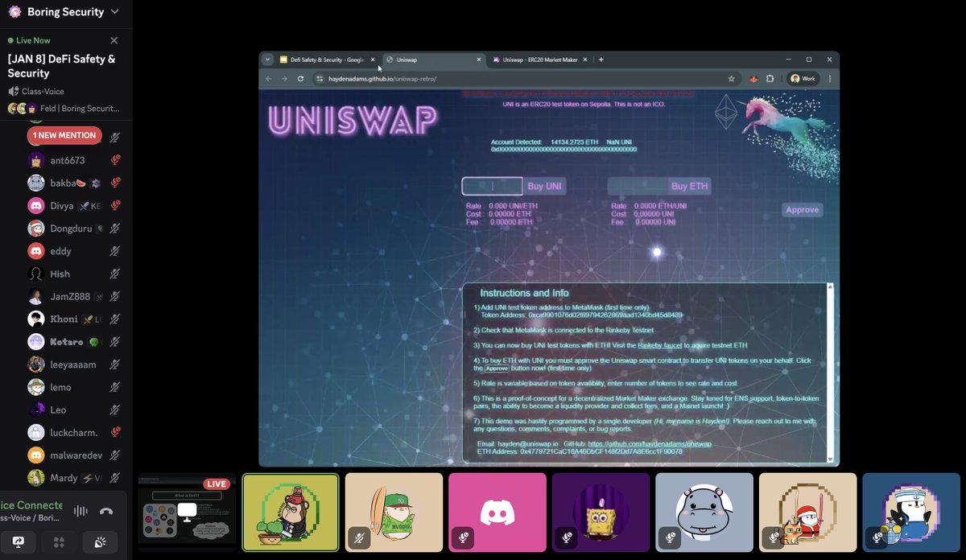Open the activities button in voice panel

[59, 542]
